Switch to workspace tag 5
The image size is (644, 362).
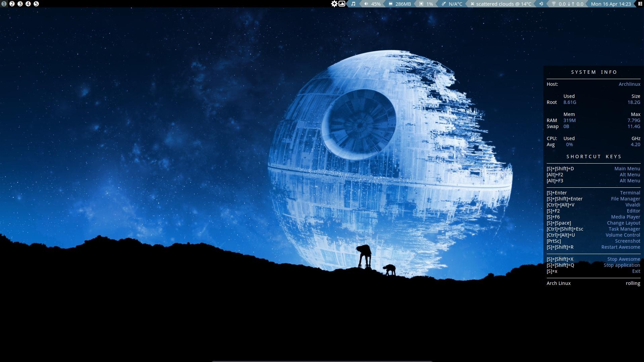(36, 4)
